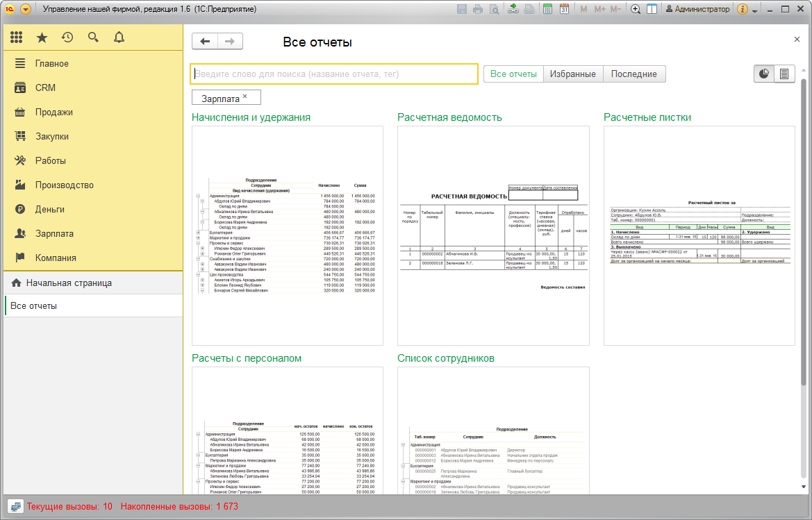
Task: Open the Расчетные листки report link
Action: pyautogui.click(x=647, y=117)
